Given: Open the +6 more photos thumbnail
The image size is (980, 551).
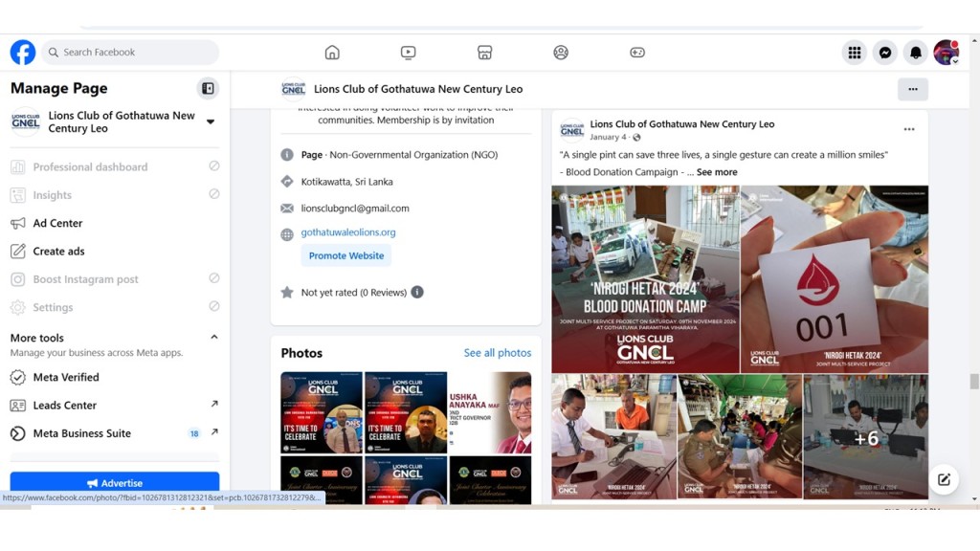Looking at the screenshot, I should 865,437.
